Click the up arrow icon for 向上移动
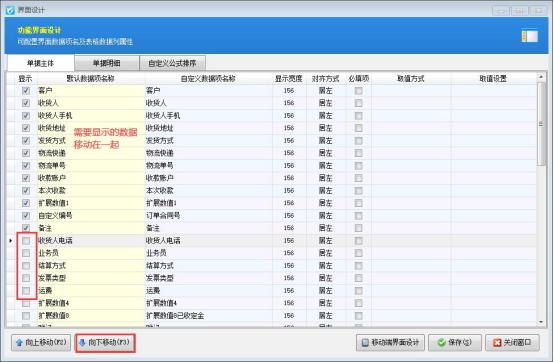 click(x=19, y=343)
